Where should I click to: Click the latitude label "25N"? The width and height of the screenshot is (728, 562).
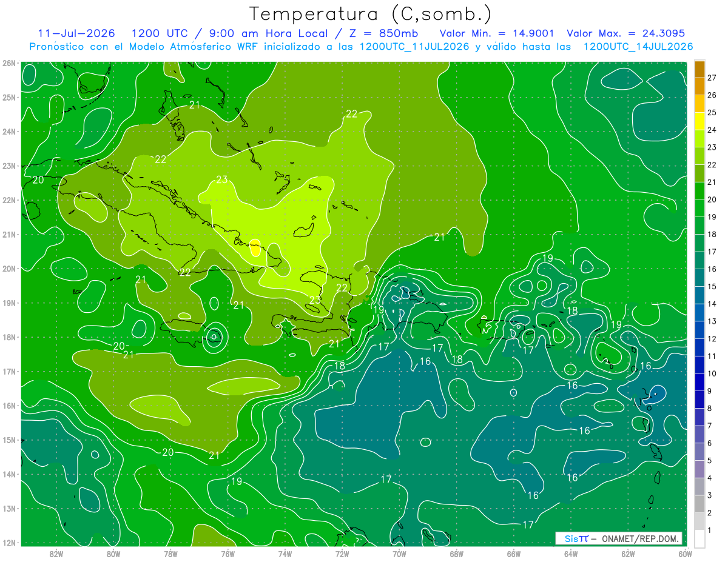(9, 97)
